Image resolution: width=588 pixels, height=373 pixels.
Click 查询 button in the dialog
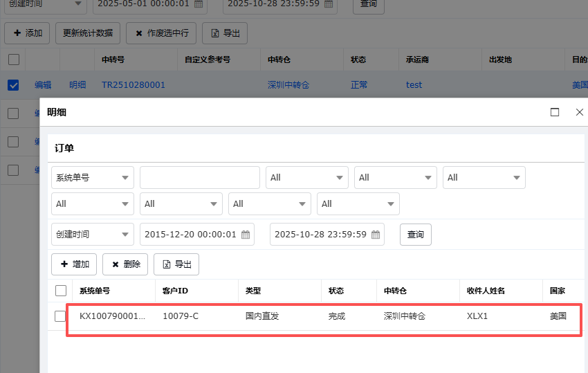tap(416, 235)
